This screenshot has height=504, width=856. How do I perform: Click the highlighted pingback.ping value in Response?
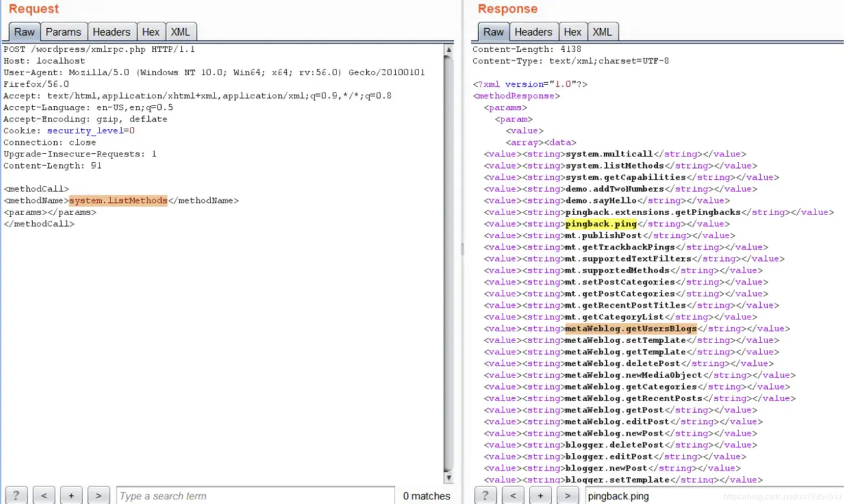coord(600,224)
